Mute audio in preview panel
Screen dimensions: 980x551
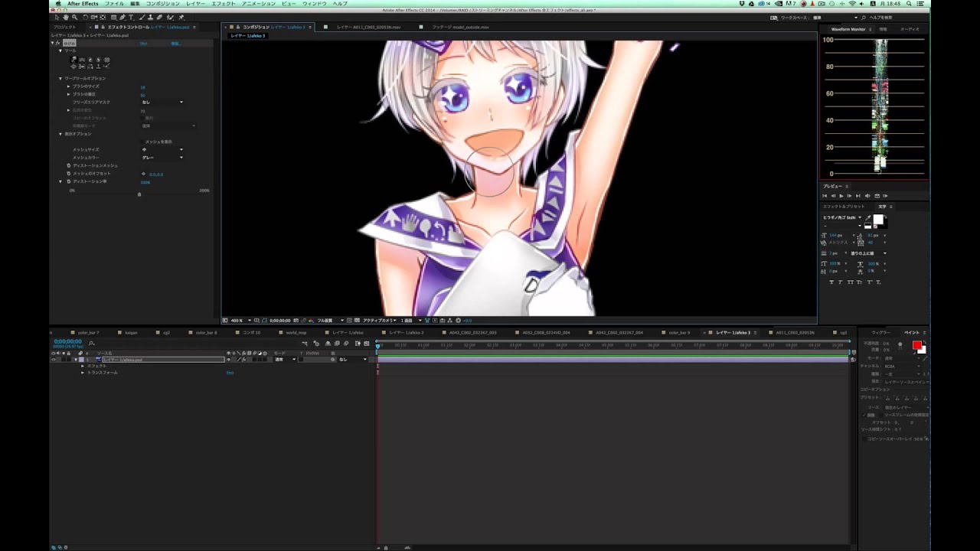867,196
